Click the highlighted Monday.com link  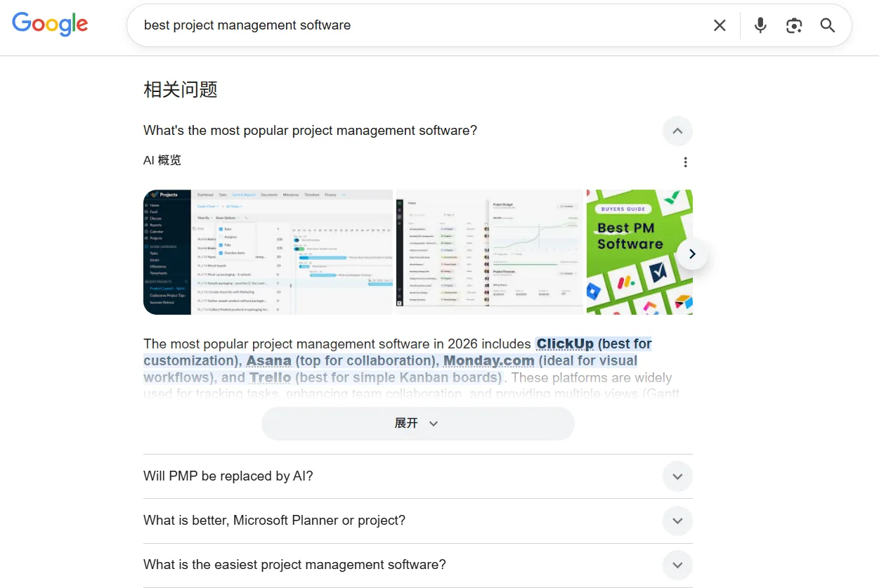[489, 361]
